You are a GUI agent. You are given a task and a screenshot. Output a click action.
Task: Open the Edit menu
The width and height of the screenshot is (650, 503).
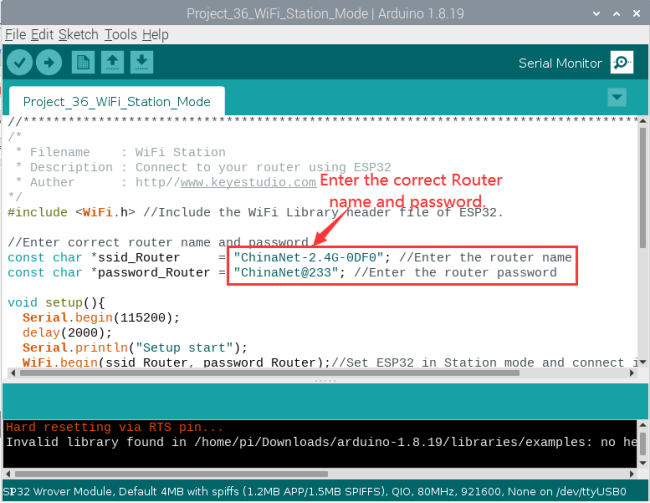click(x=42, y=34)
